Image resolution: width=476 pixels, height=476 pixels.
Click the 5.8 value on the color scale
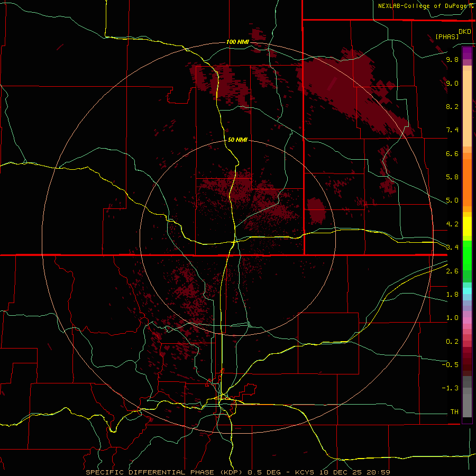[x=452, y=177]
